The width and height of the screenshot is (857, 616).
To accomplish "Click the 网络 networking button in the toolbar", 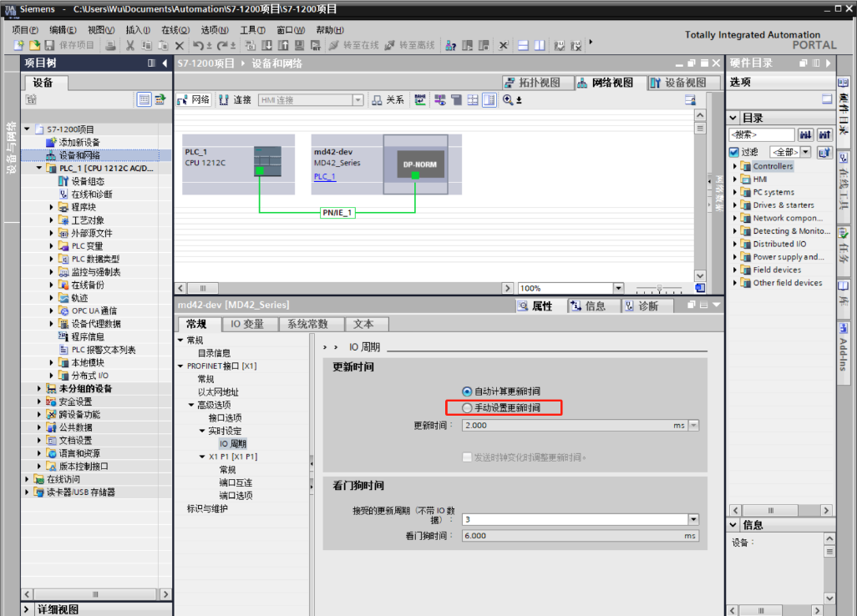I will [x=194, y=100].
